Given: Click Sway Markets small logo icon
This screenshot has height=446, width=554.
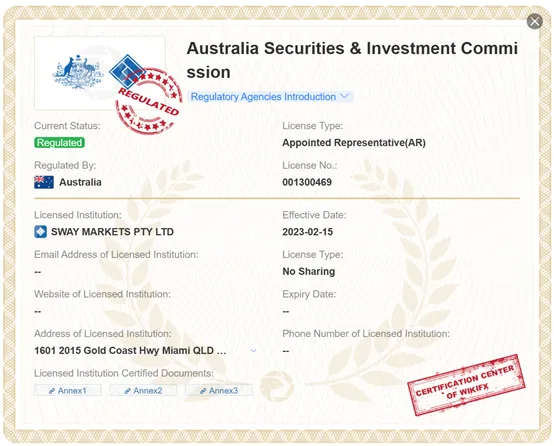Looking at the screenshot, I should [40, 232].
